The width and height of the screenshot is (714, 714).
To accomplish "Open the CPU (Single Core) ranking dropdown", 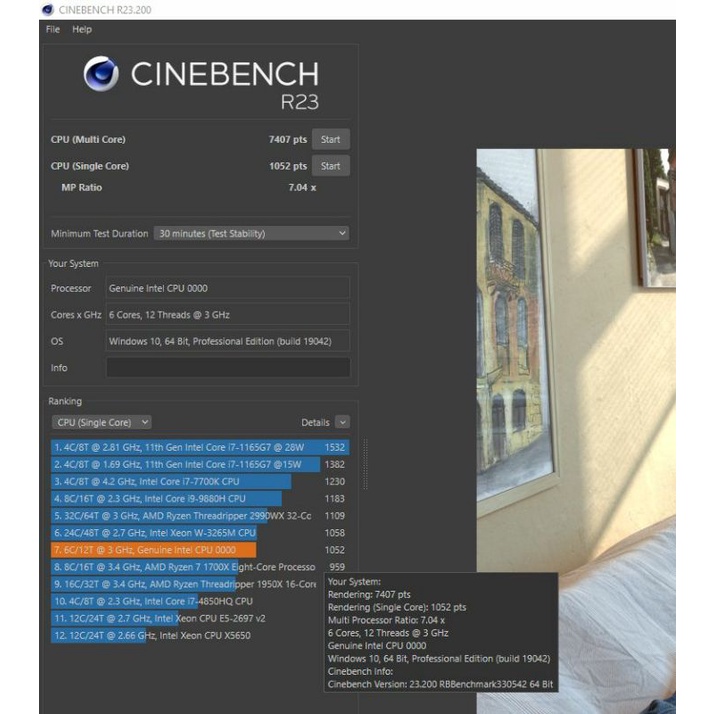I will coord(102,423).
